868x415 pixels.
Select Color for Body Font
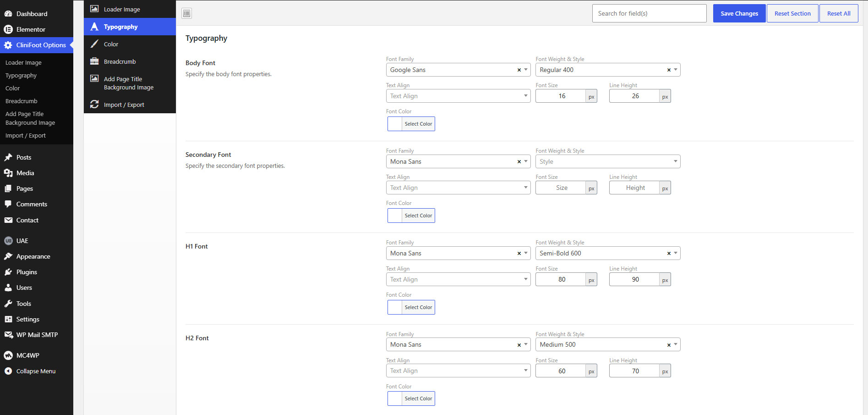[411, 124]
